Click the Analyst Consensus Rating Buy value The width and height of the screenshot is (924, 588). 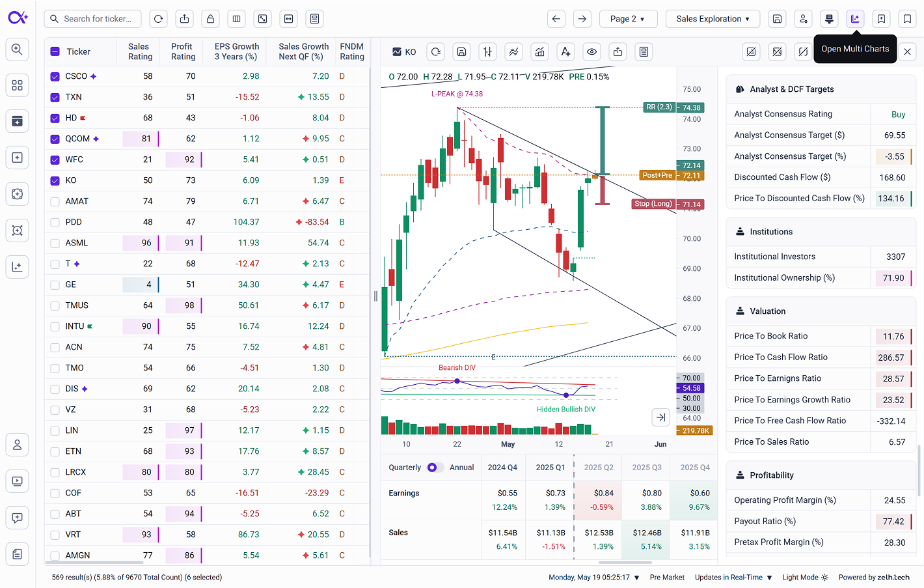pos(898,114)
